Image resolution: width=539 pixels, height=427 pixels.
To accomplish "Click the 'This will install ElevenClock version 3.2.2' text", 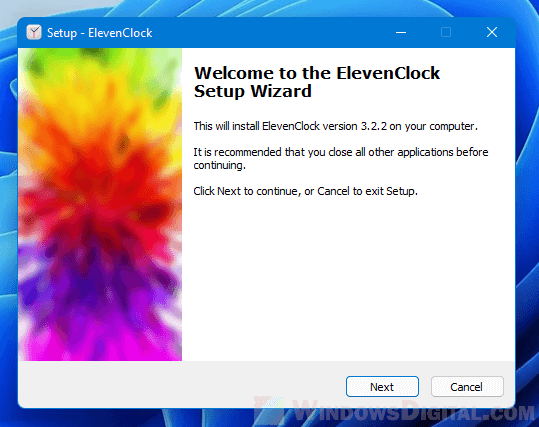I will click(x=336, y=126).
